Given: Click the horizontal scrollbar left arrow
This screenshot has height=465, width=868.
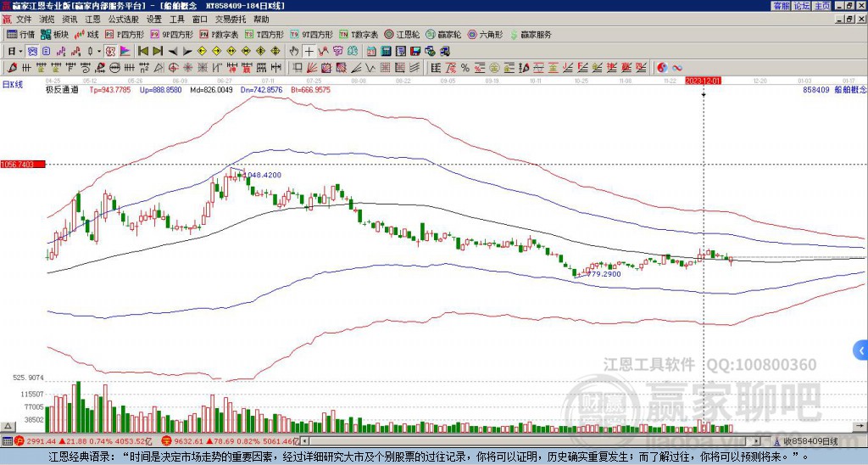Looking at the screenshot, I should (x=304, y=441).
